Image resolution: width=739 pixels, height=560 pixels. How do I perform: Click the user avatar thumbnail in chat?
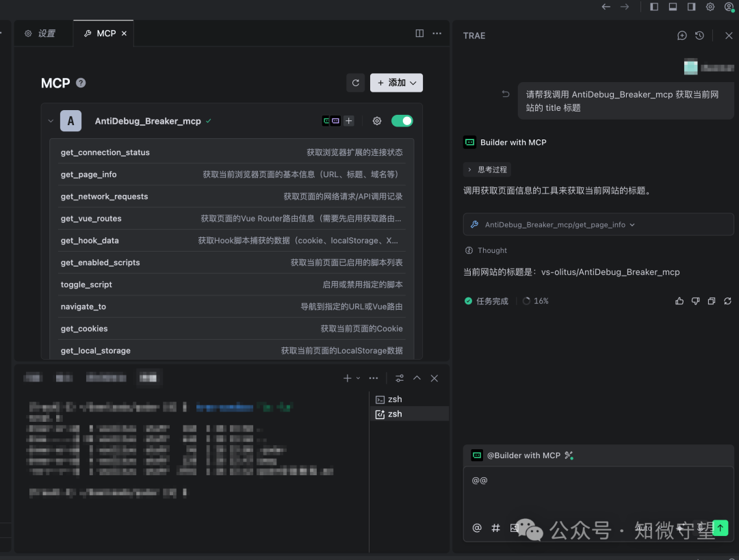pos(691,68)
